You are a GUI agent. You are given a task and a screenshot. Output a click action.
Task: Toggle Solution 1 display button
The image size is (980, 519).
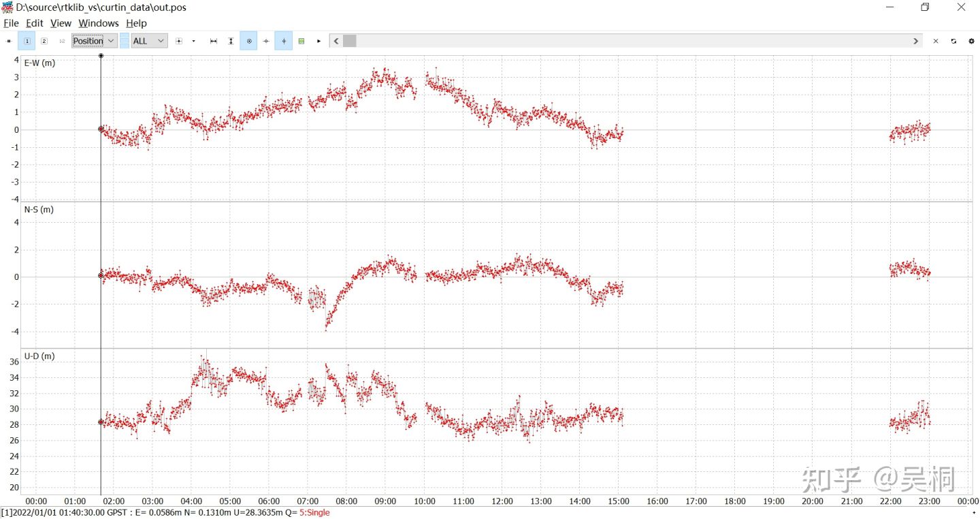coord(27,41)
